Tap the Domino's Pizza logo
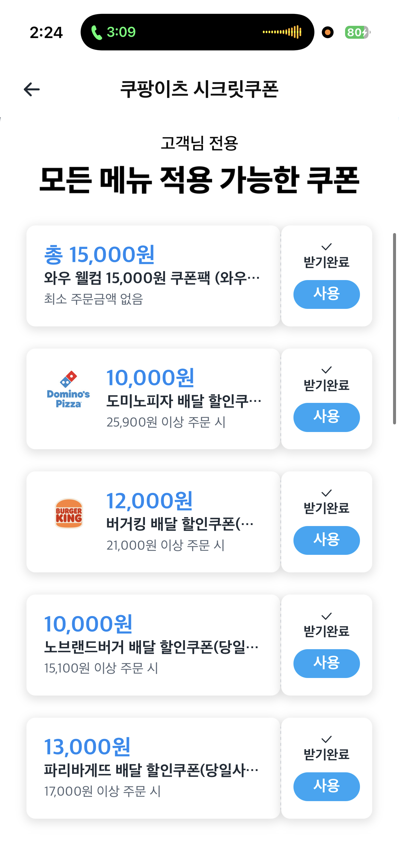Viewport: 399px width, 868px height. [x=68, y=390]
